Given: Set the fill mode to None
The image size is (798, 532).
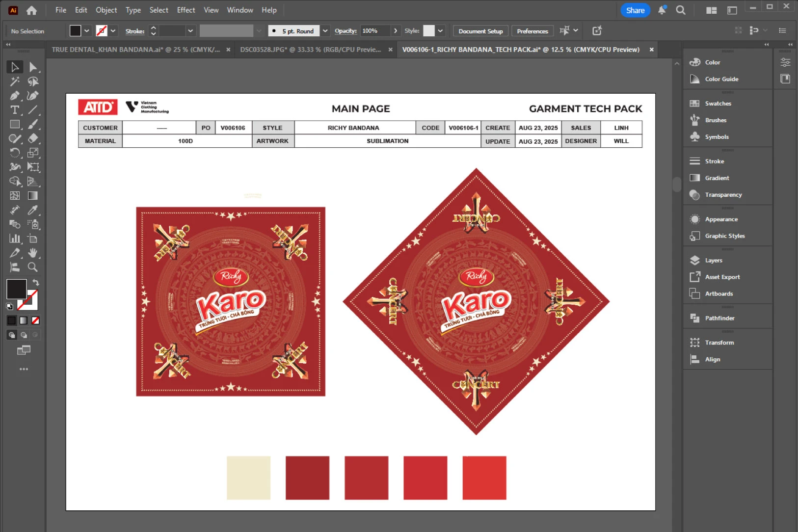Looking at the screenshot, I should (35, 320).
